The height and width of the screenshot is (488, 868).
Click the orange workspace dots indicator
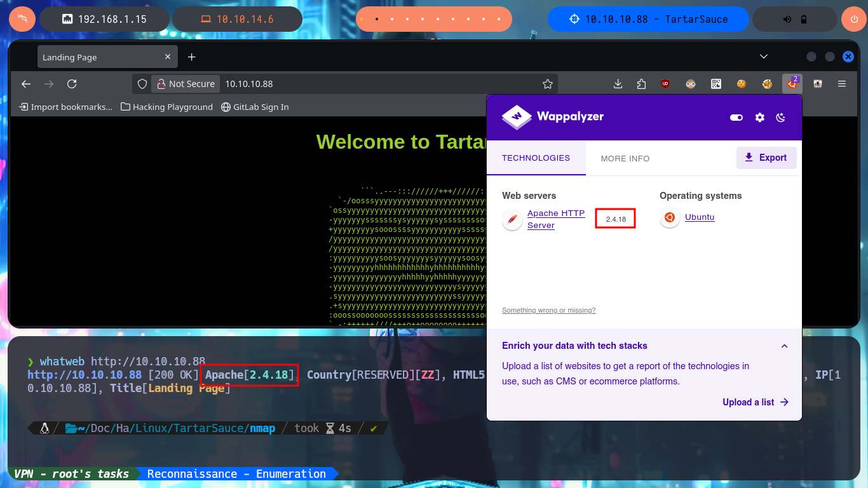(434, 19)
